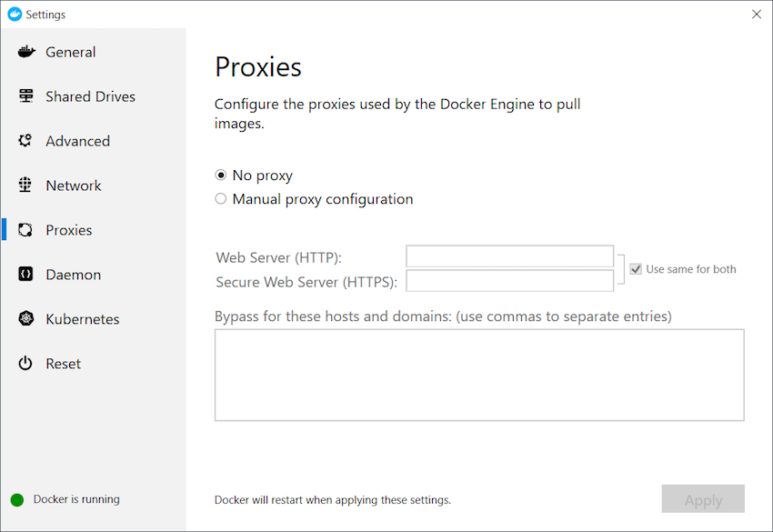
Task: Click the Daemon braces icon
Action: click(25, 274)
